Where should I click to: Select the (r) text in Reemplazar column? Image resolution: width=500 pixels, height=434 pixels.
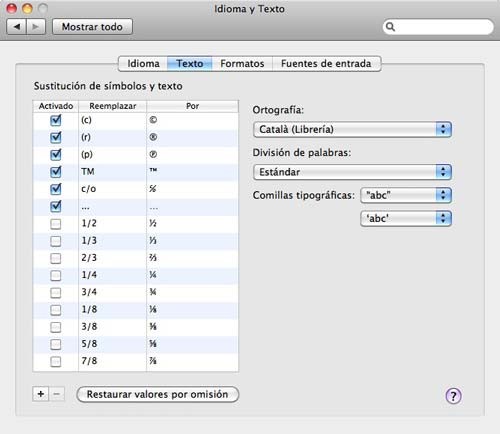(86, 137)
